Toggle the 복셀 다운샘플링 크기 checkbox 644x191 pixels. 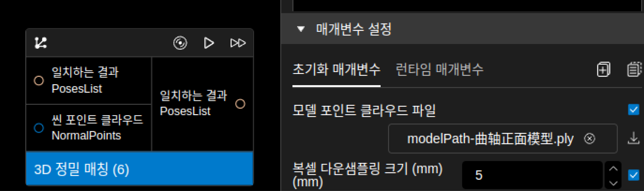click(634, 175)
